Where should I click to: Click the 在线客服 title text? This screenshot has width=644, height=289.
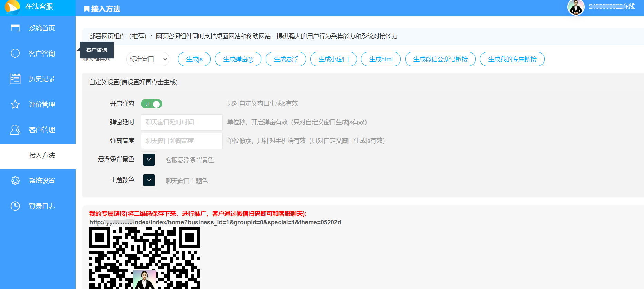tap(39, 7)
